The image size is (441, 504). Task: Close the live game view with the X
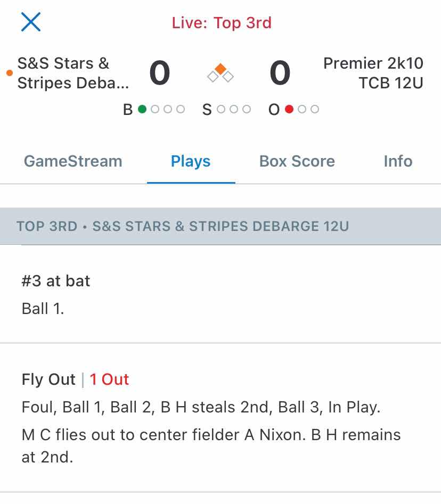[x=31, y=22]
